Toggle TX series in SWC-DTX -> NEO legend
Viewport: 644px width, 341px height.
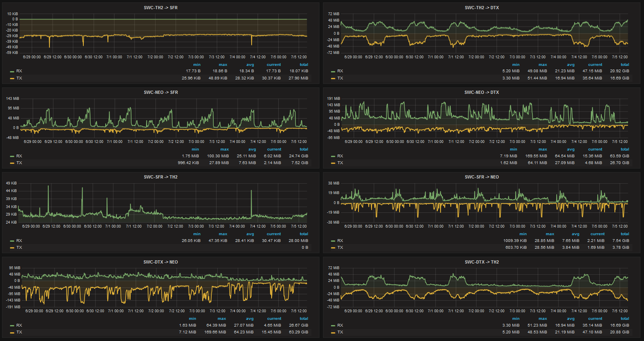[19, 332]
